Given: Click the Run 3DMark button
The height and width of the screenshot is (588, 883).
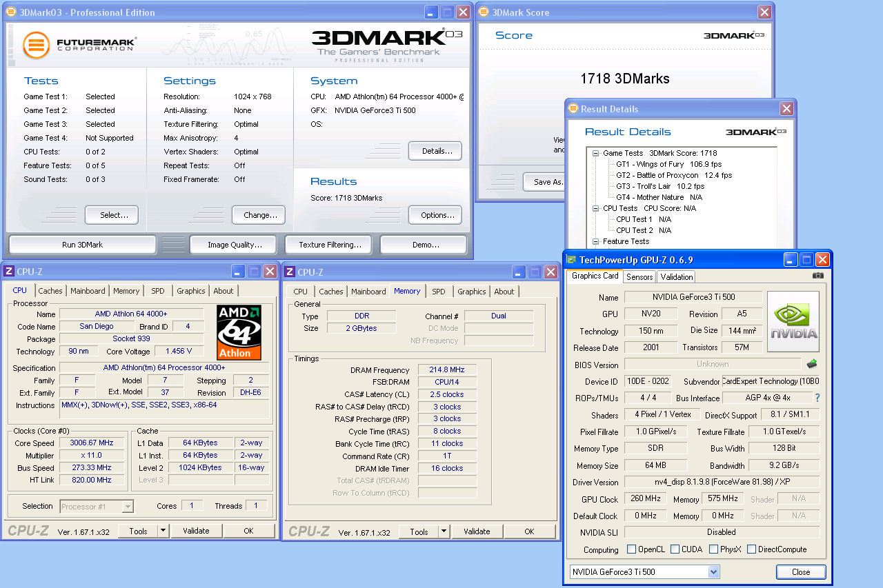Looking at the screenshot, I should tap(83, 245).
